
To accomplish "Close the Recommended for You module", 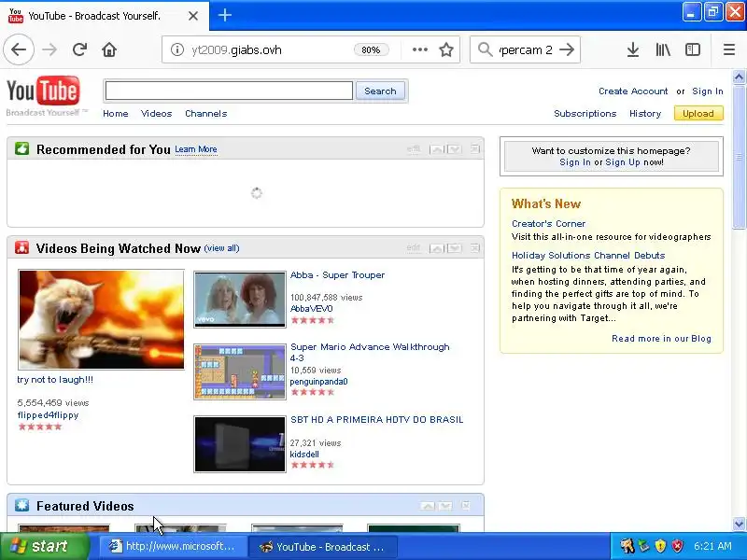I will click(x=474, y=149).
